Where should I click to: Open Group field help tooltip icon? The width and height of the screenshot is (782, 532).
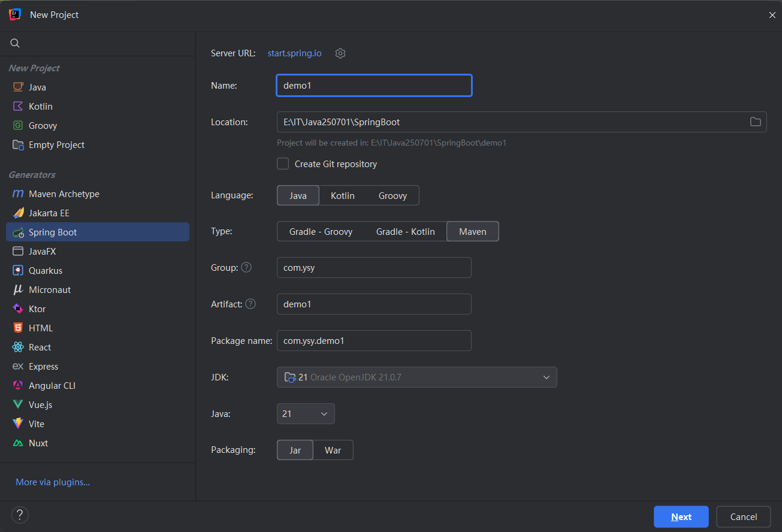(x=246, y=267)
